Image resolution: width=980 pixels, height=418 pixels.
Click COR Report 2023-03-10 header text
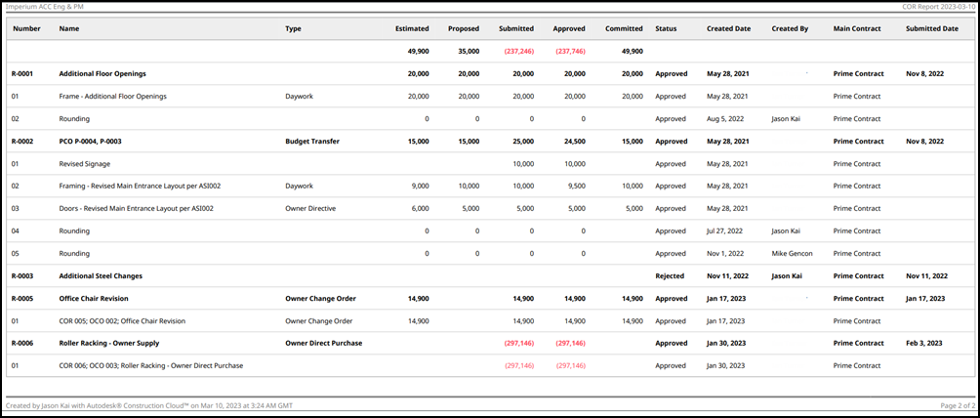[x=940, y=6]
